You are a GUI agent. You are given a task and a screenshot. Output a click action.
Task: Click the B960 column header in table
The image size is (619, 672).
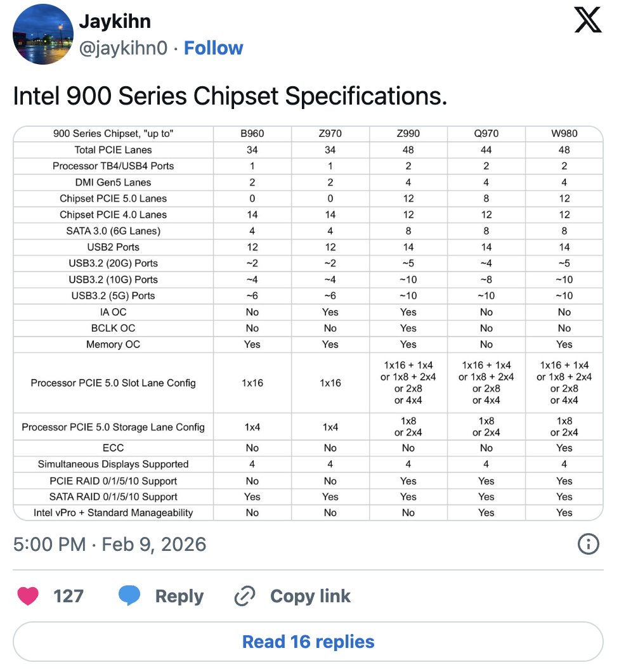point(252,134)
